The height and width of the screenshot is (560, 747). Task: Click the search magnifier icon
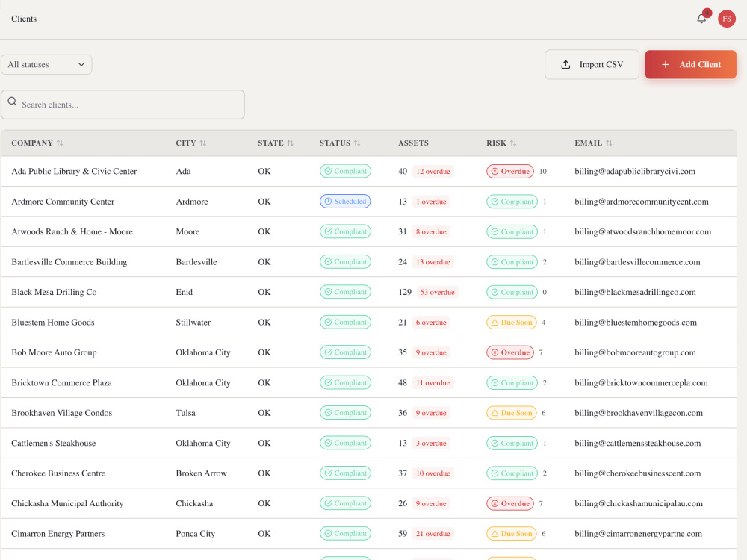tap(13, 102)
